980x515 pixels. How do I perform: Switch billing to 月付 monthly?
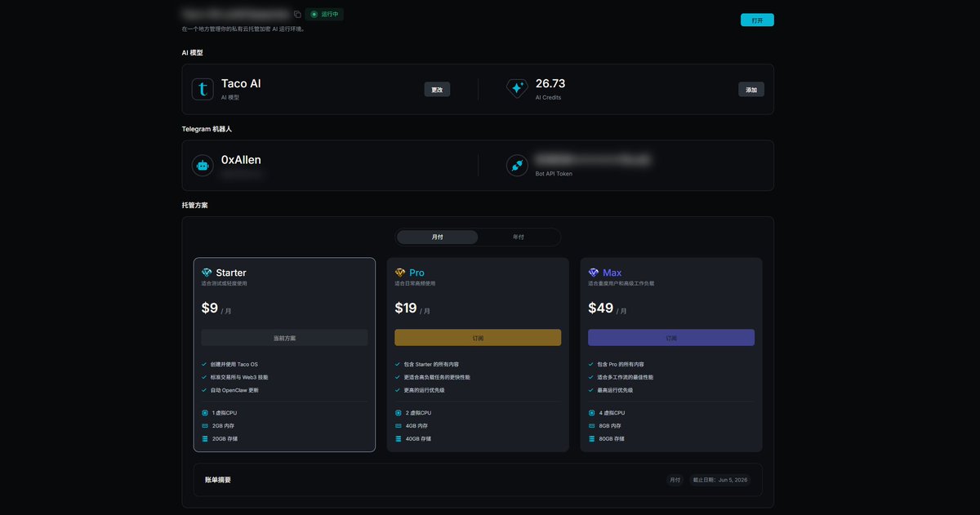[437, 238]
